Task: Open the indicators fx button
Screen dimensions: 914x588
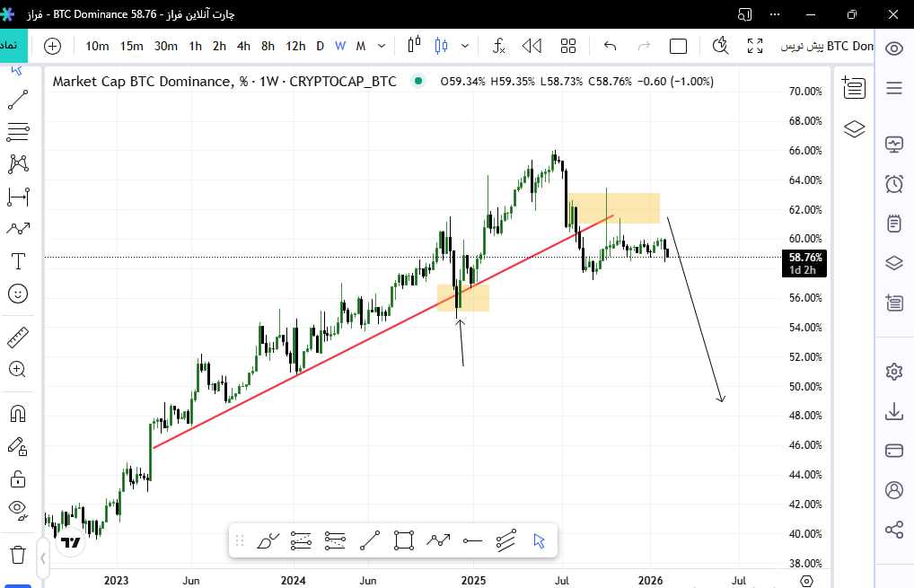Action: point(498,46)
